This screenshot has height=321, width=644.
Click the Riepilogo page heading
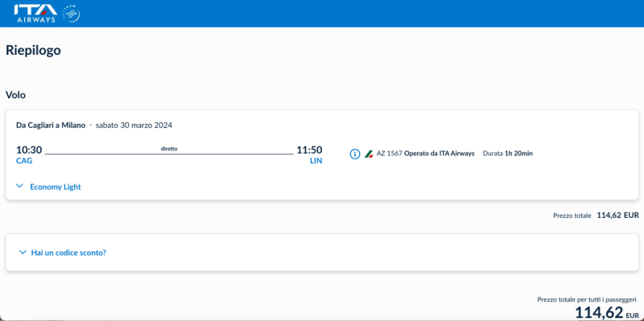(33, 51)
